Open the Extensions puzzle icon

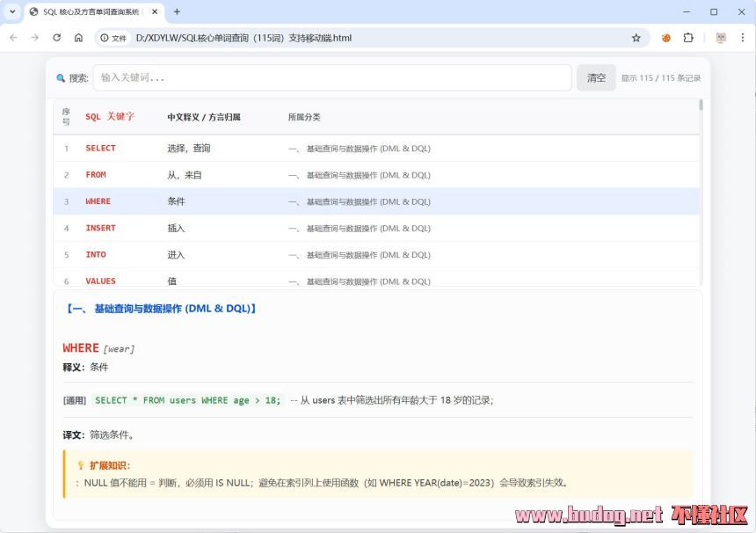tap(688, 38)
